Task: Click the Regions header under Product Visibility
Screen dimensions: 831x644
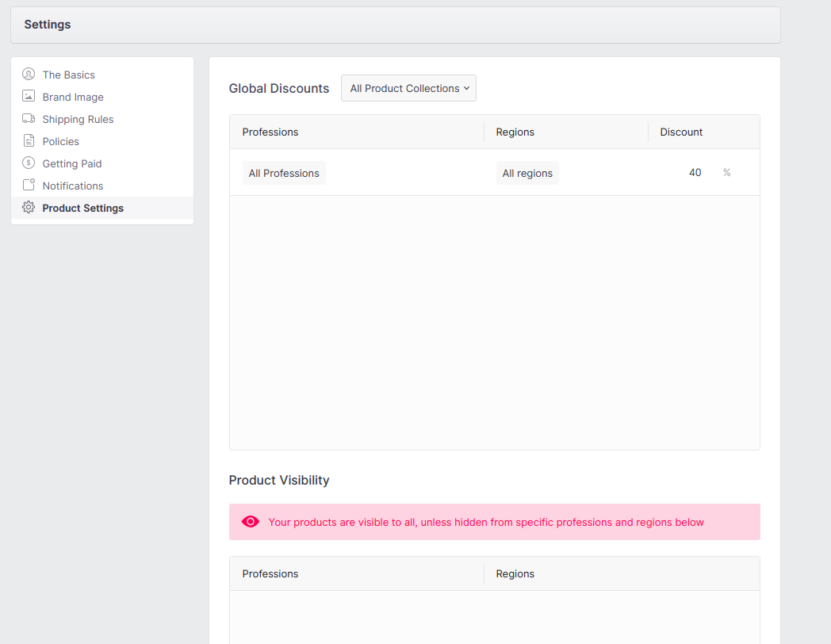Action: tap(515, 574)
